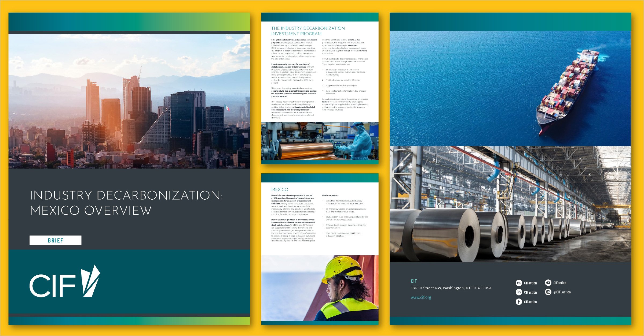Select the Mexico City skyline cover photo

129,101
